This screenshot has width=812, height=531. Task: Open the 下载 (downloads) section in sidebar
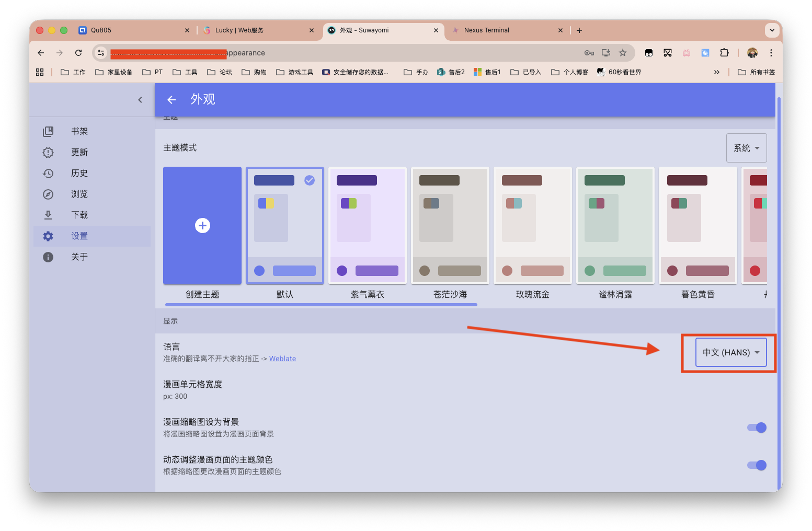[x=79, y=215]
